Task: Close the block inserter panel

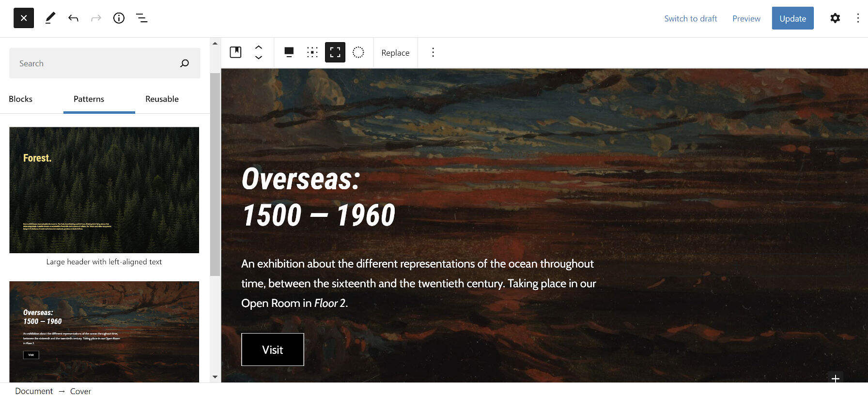Action: point(24,18)
